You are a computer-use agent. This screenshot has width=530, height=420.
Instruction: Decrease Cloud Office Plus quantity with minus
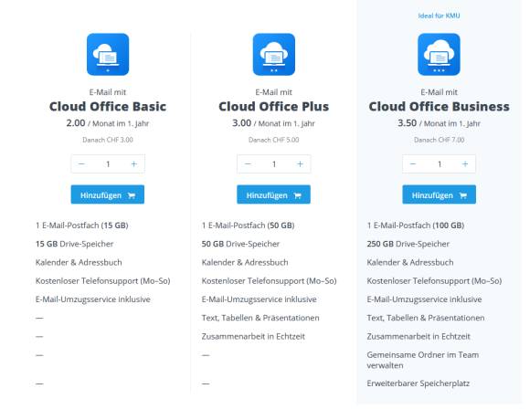[248, 164]
